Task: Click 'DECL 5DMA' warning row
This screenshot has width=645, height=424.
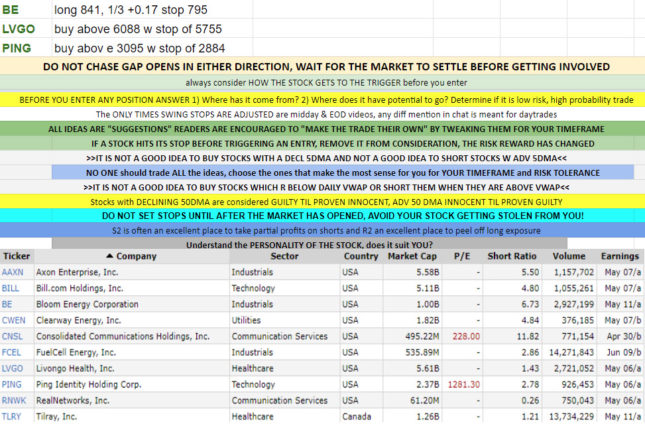Action: tap(322, 158)
